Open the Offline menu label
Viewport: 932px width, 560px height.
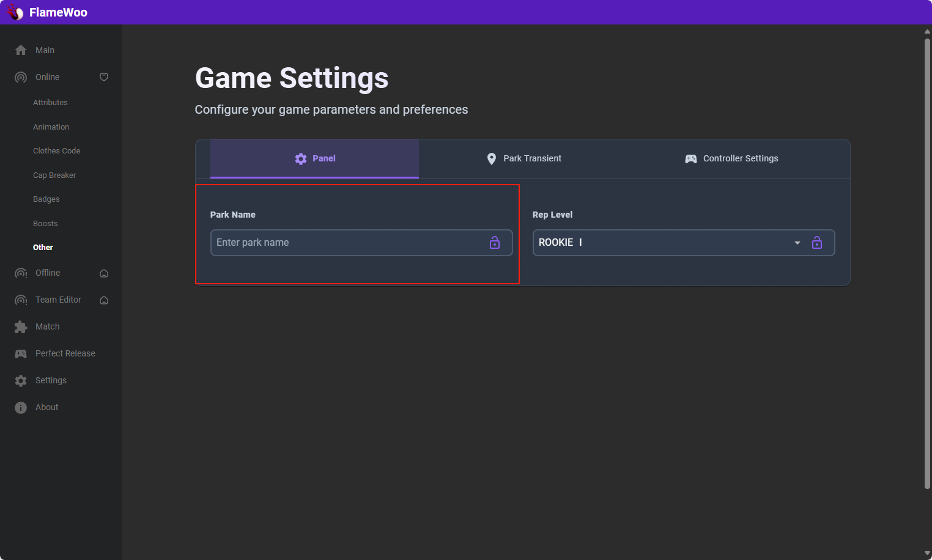(x=48, y=273)
